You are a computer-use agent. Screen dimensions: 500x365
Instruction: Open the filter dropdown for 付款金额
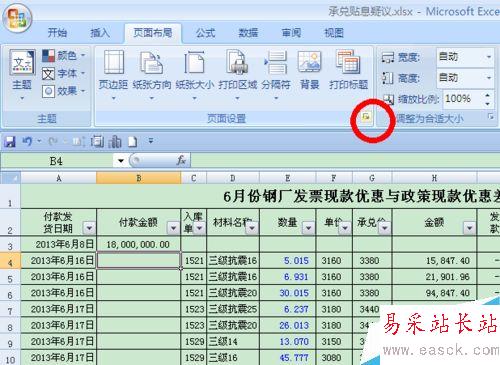(x=174, y=228)
